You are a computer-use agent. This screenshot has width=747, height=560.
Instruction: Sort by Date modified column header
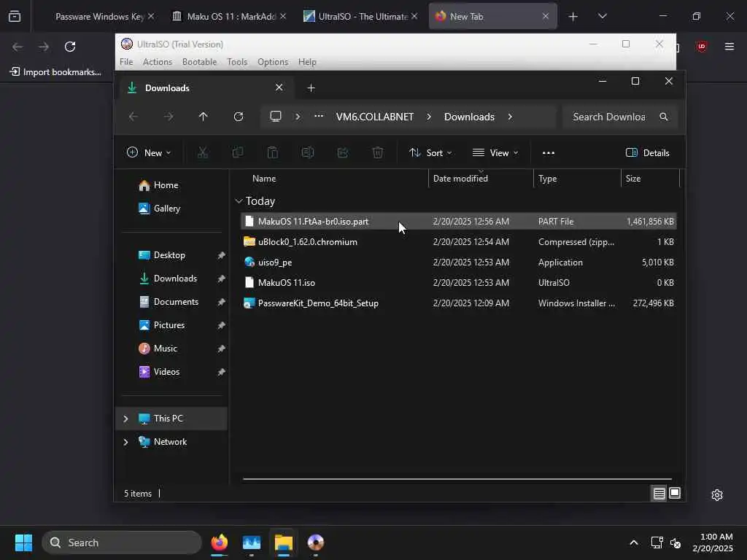tap(481, 179)
